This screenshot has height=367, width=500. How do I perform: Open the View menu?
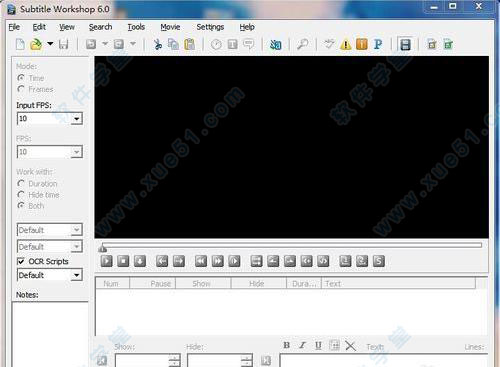coord(67,27)
